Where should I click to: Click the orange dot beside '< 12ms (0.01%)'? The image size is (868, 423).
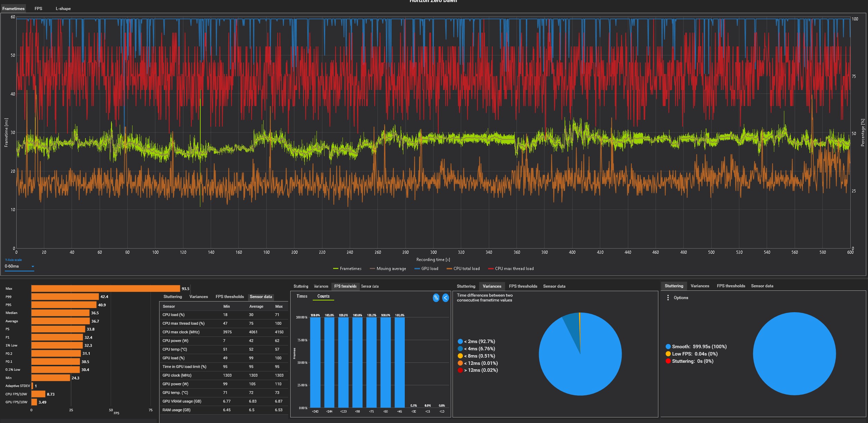(x=460, y=363)
